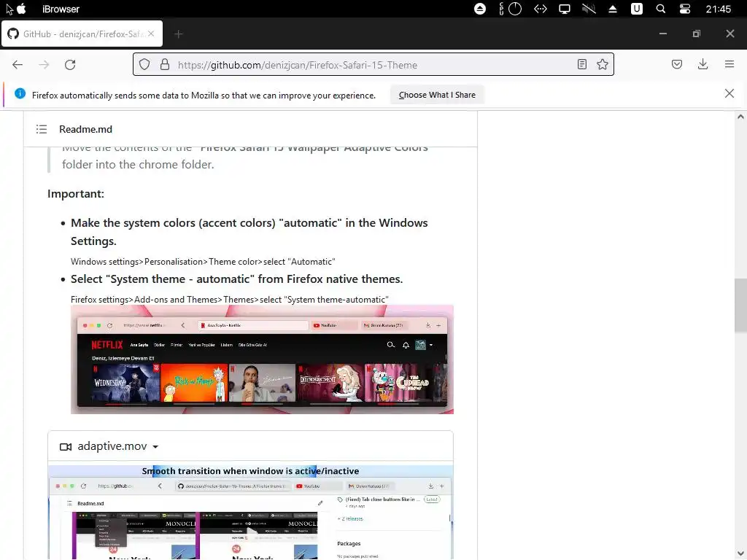Viewport: 747px width, 560px height.
Task: Click the scrollbar down arrow
Action: [740, 554]
